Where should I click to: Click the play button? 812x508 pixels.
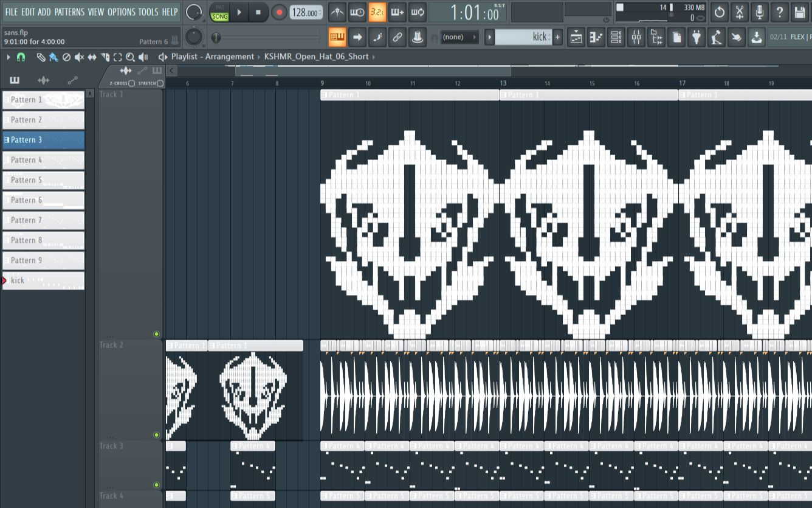tap(239, 12)
